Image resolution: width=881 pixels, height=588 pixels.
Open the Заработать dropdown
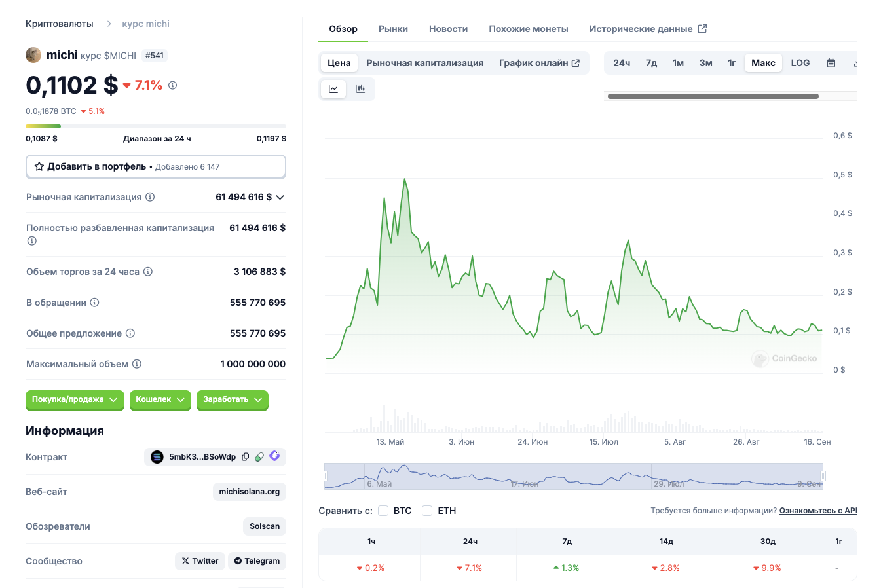click(233, 399)
